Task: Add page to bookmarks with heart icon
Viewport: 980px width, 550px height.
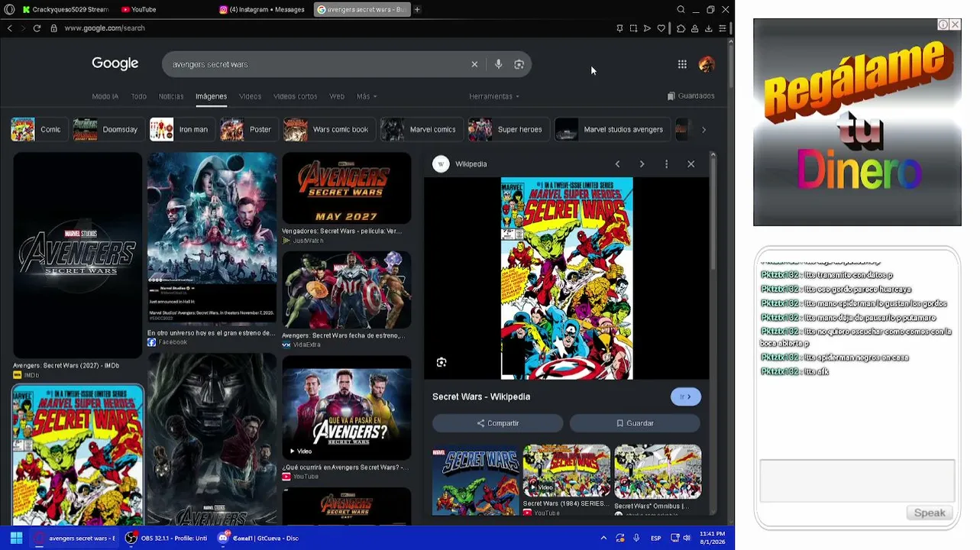Action: coord(661,28)
